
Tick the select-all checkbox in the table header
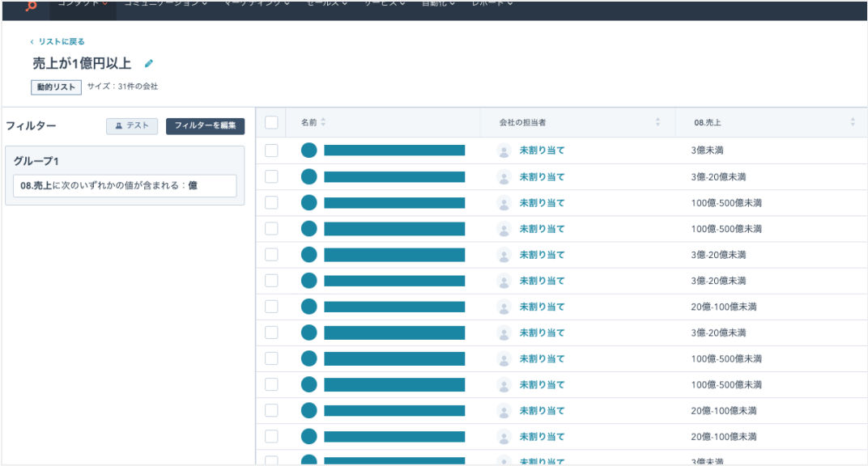click(271, 122)
